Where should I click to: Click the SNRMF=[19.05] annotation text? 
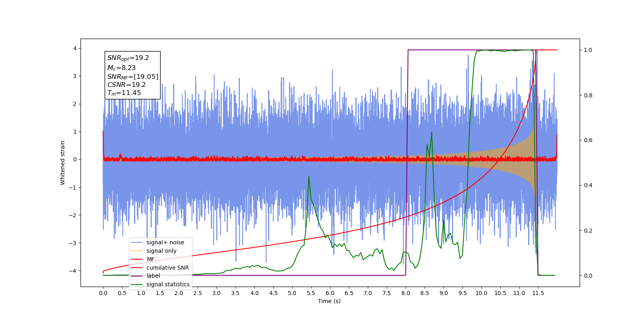pos(133,76)
